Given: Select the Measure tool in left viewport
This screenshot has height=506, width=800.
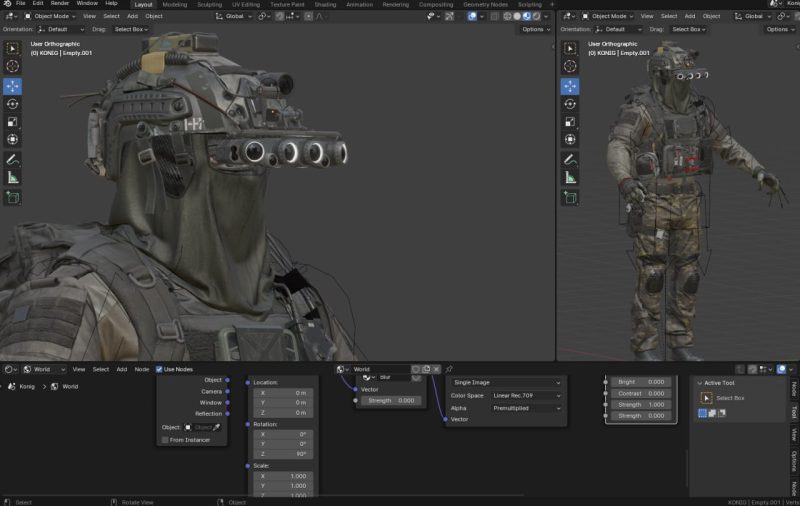Looking at the screenshot, I should [x=12, y=177].
